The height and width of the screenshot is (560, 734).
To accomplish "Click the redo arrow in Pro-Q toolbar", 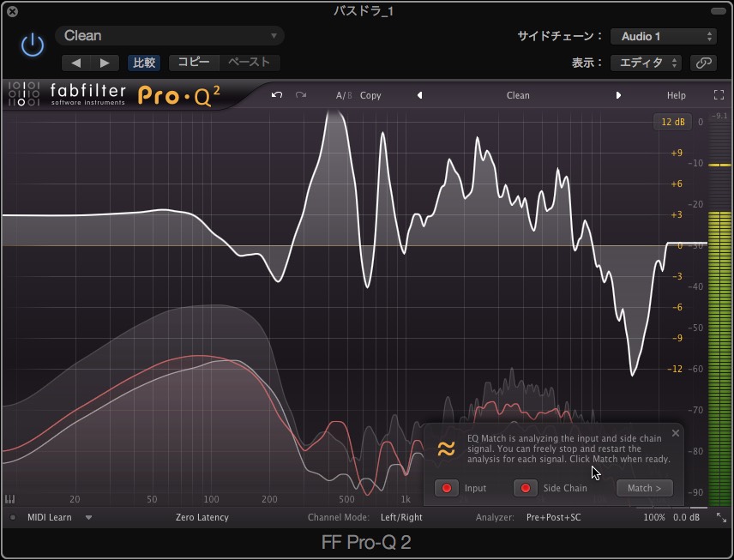I will pos(301,95).
